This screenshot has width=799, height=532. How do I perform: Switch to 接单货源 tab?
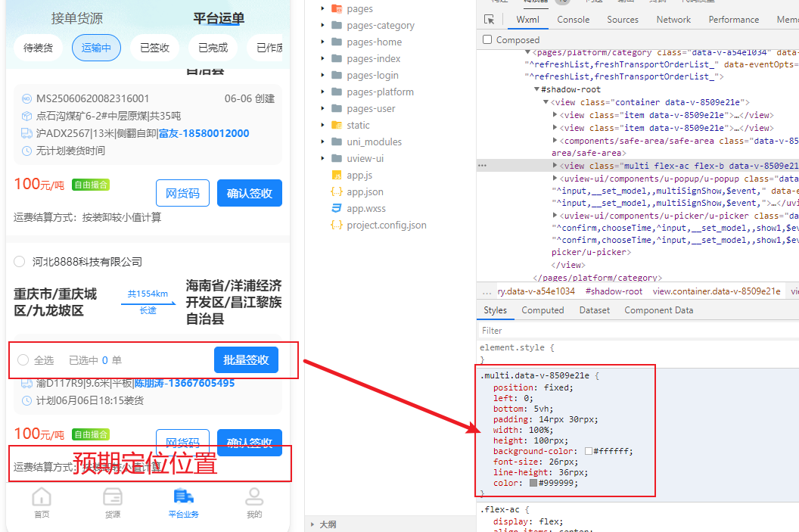point(77,19)
